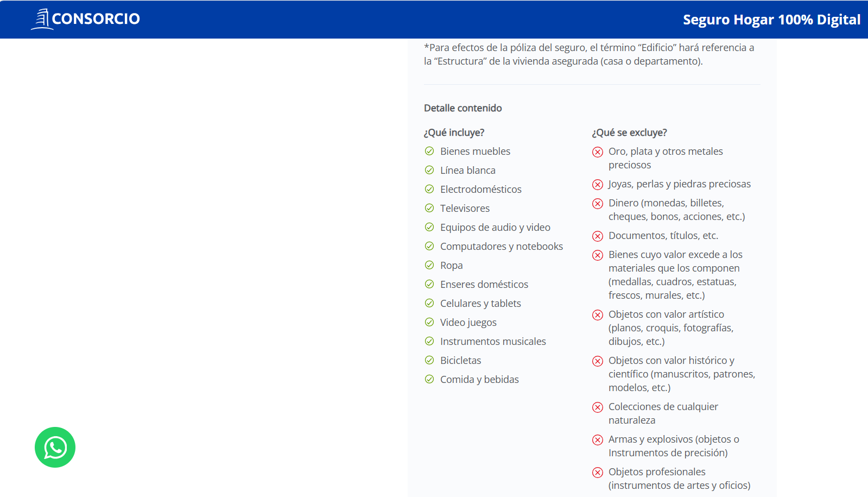Viewport: 868px width, 497px height.
Task: Click the Línea blanca text
Action: click(x=468, y=170)
